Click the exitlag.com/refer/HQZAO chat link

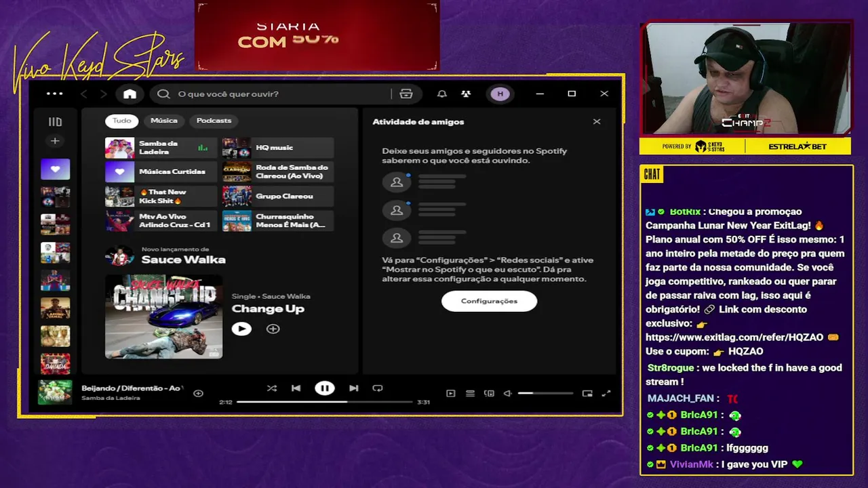pyautogui.click(x=734, y=337)
